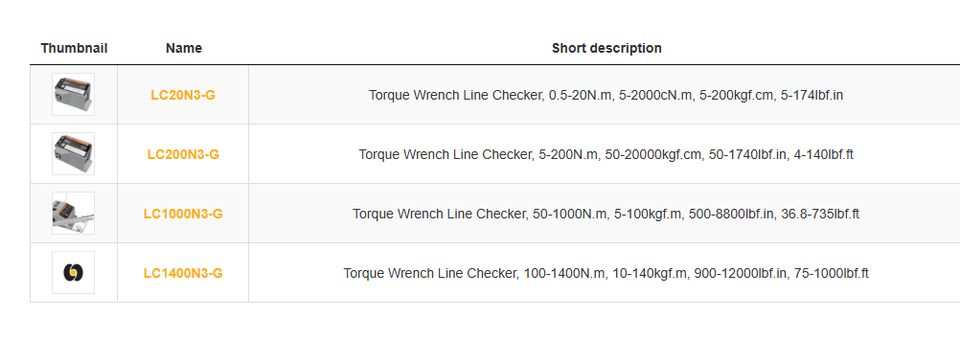The width and height of the screenshot is (960, 364).
Task: Click the 5-174lbf.in value text
Action: tap(812, 95)
